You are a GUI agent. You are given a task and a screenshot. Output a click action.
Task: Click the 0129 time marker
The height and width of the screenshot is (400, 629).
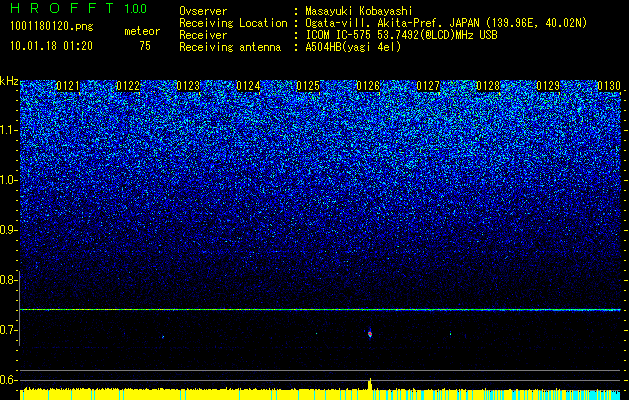548,86
